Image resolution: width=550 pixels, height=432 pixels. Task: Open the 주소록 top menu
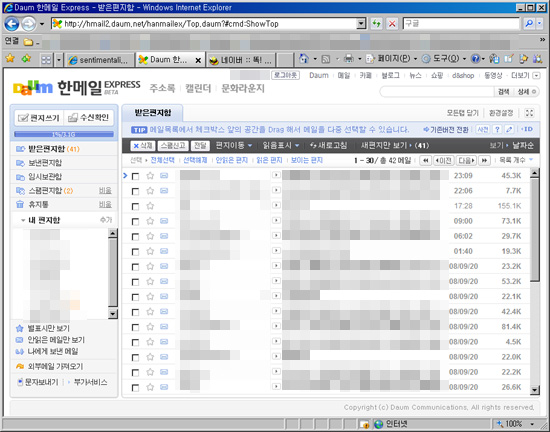[x=162, y=88]
